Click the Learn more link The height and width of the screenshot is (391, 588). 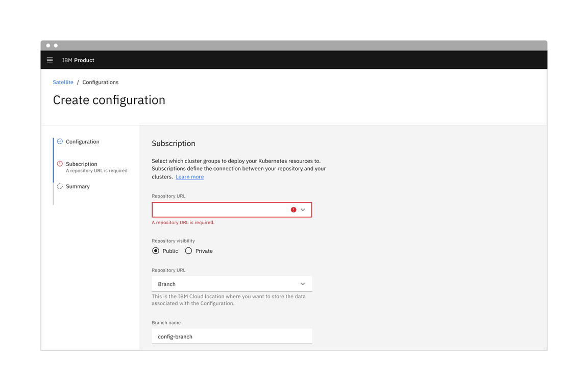189,176
